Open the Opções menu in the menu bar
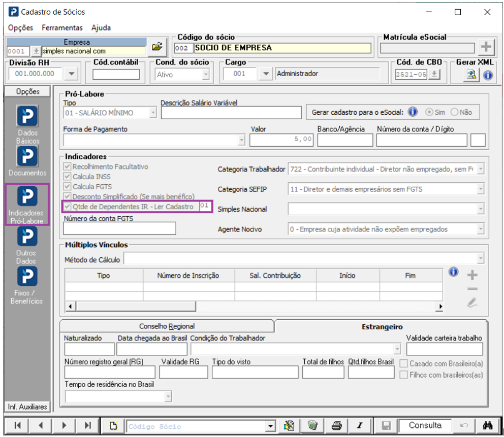 (20, 27)
